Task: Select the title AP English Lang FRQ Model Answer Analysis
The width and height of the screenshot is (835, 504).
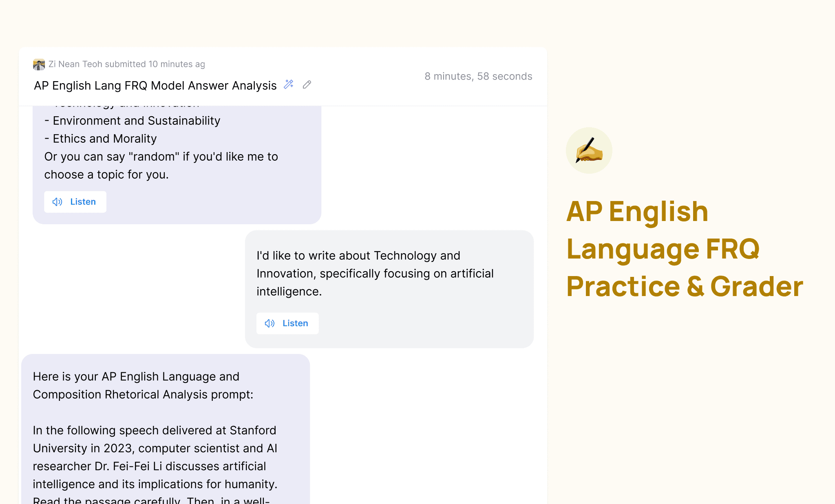Action: point(155,86)
